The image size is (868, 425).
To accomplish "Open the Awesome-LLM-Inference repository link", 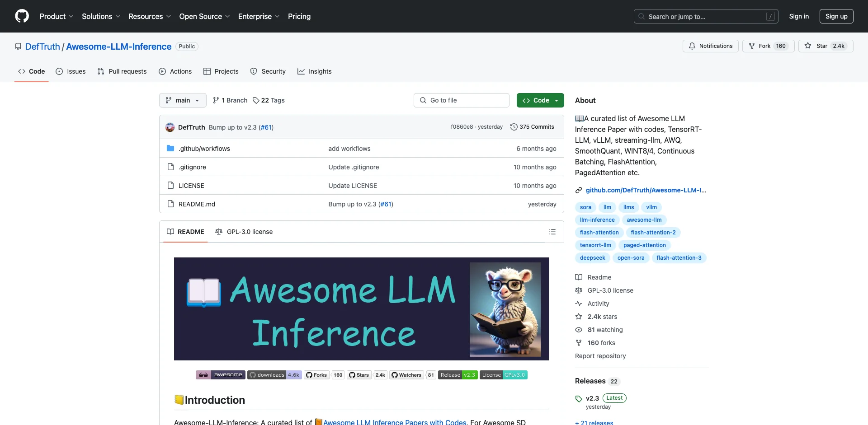I will coord(119,47).
